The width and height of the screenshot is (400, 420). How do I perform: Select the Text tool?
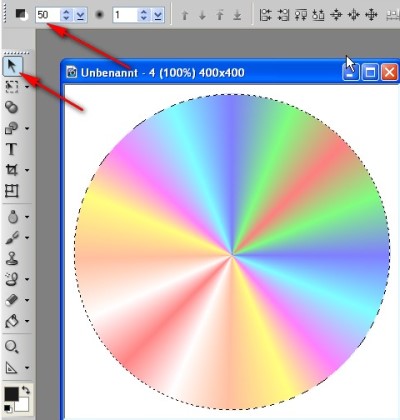point(11,149)
